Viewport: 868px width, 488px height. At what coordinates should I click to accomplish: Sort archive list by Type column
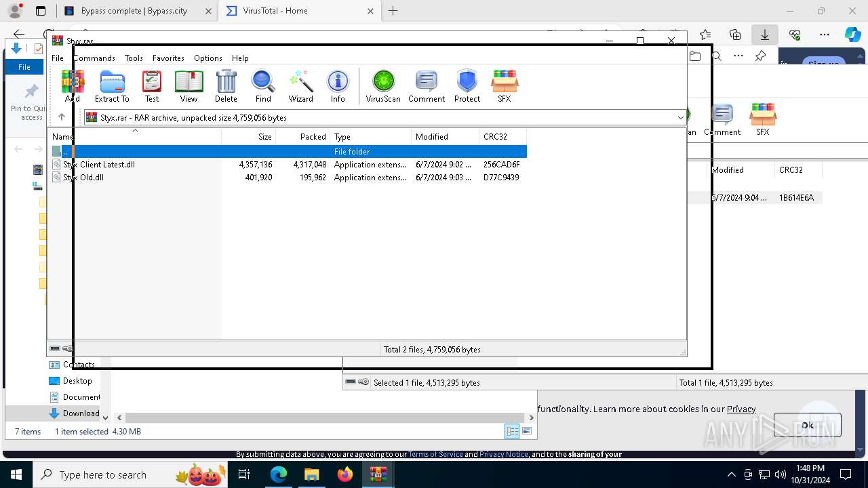pyautogui.click(x=371, y=136)
